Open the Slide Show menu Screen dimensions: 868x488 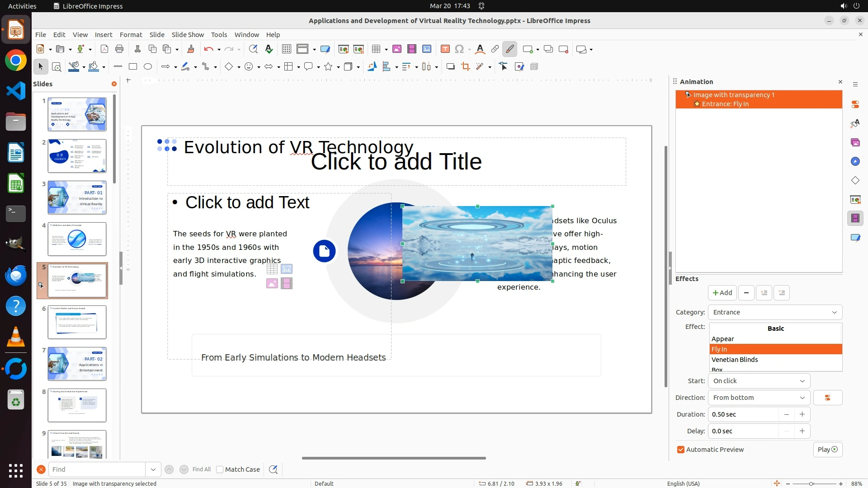pyautogui.click(x=188, y=35)
